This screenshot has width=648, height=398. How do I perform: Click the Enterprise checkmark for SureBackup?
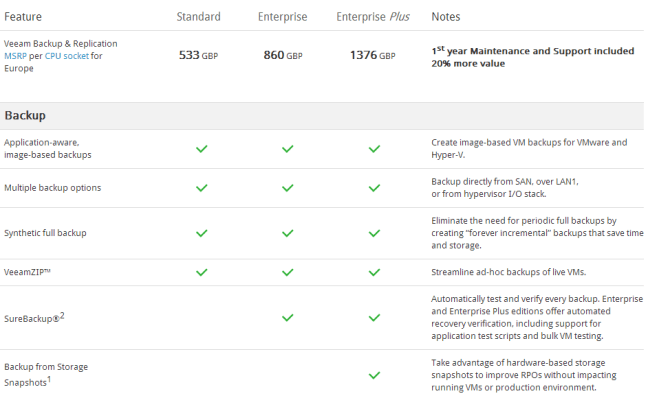[x=288, y=318]
